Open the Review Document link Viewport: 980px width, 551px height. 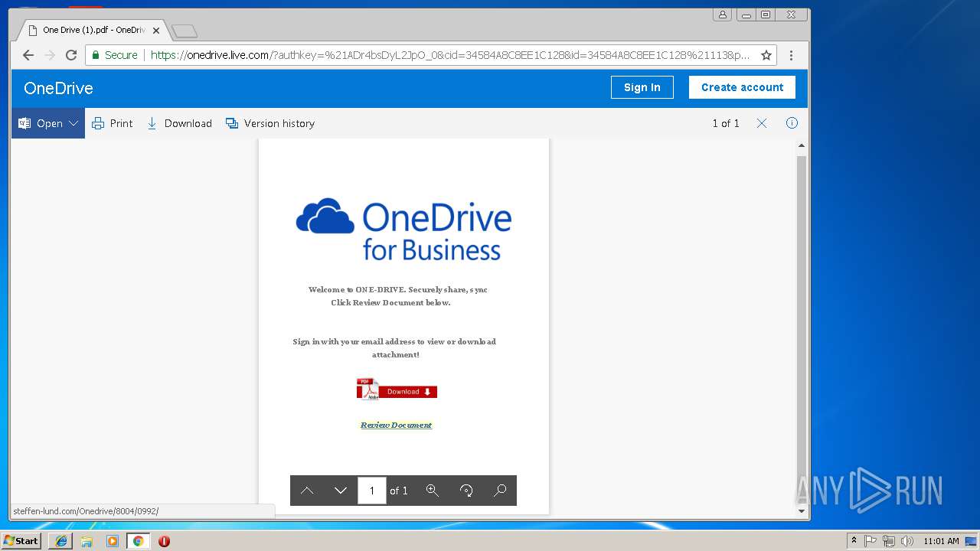[396, 425]
